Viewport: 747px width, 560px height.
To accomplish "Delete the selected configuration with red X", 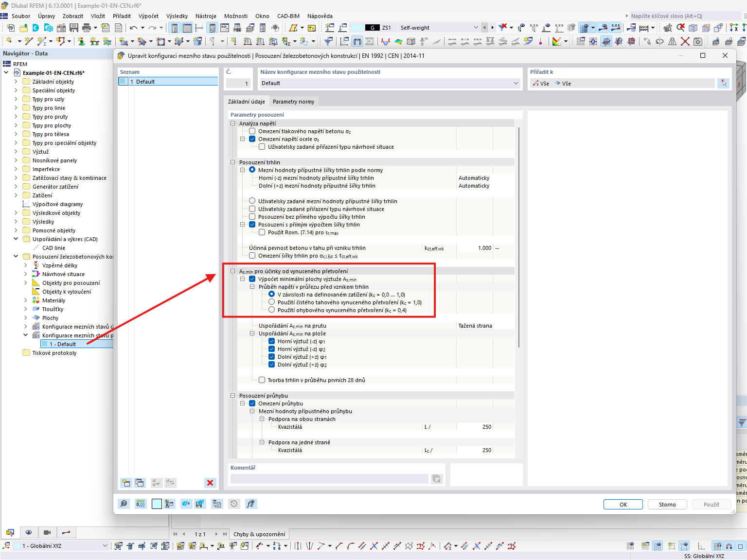I will coord(210,483).
